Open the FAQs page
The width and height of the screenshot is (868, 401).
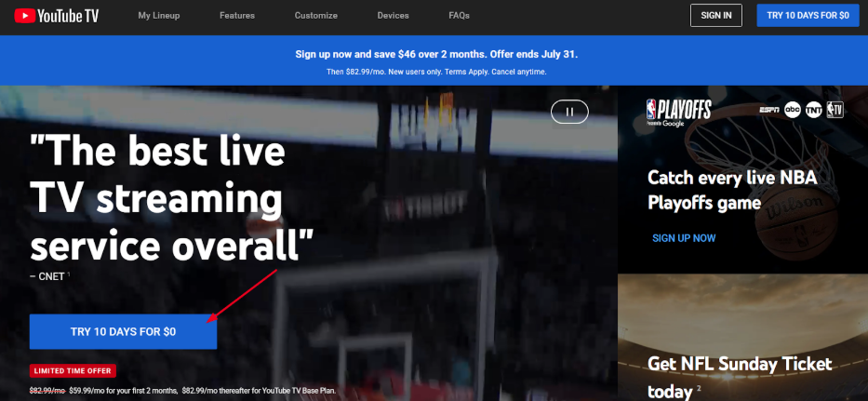(x=459, y=16)
